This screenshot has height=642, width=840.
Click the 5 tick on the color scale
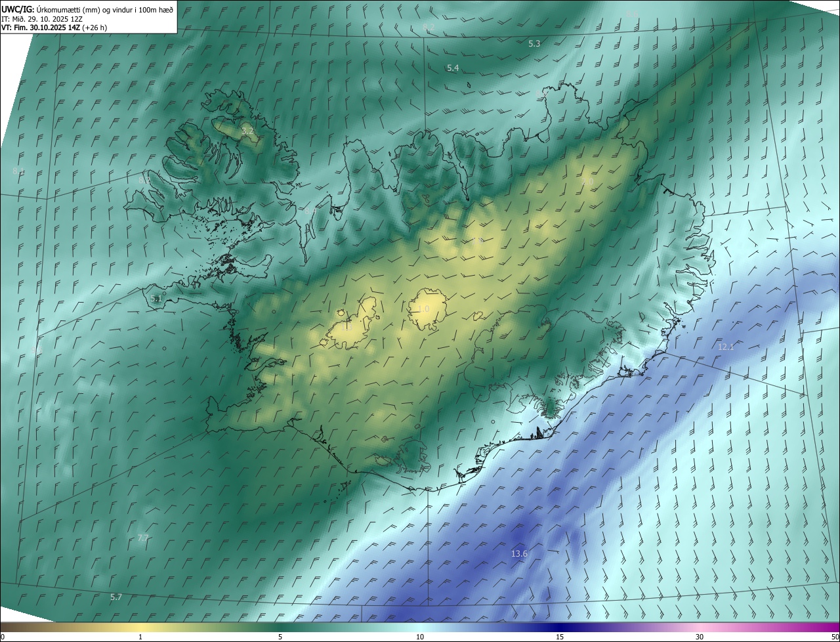(x=280, y=637)
